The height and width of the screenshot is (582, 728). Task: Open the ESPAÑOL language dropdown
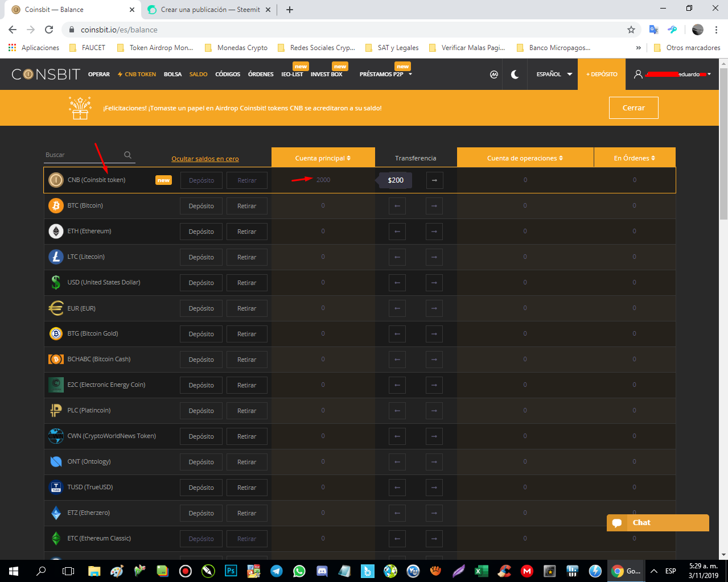pyautogui.click(x=554, y=75)
